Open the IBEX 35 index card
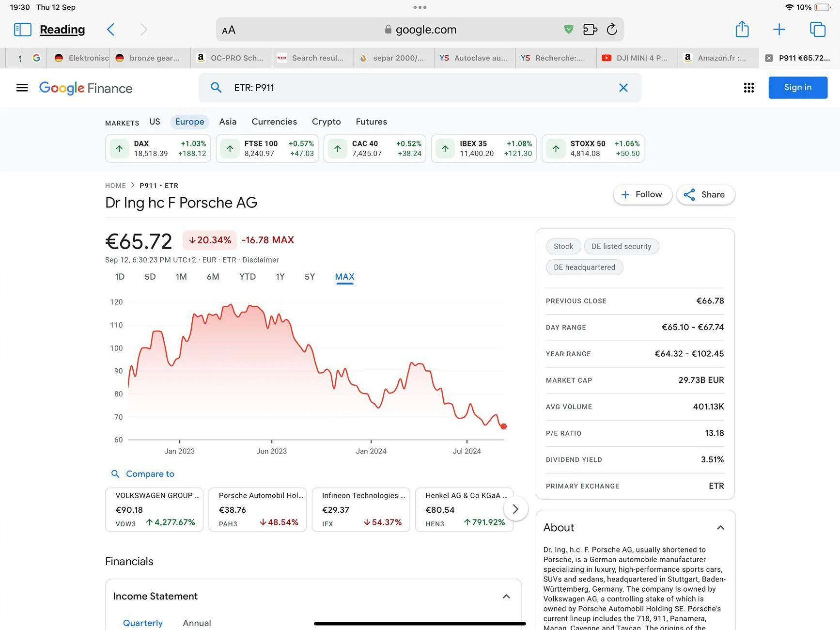 pos(483,148)
